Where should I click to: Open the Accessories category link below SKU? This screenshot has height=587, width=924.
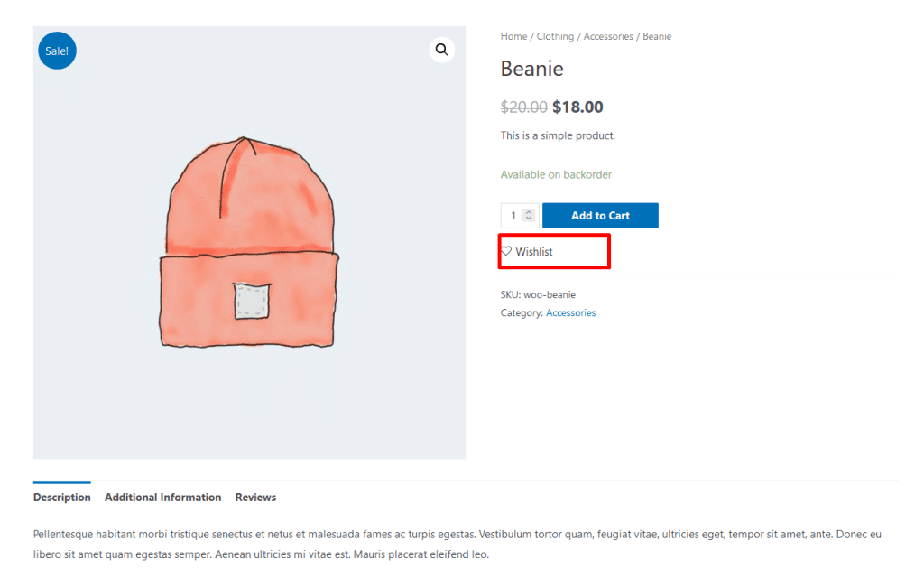(570, 313)
